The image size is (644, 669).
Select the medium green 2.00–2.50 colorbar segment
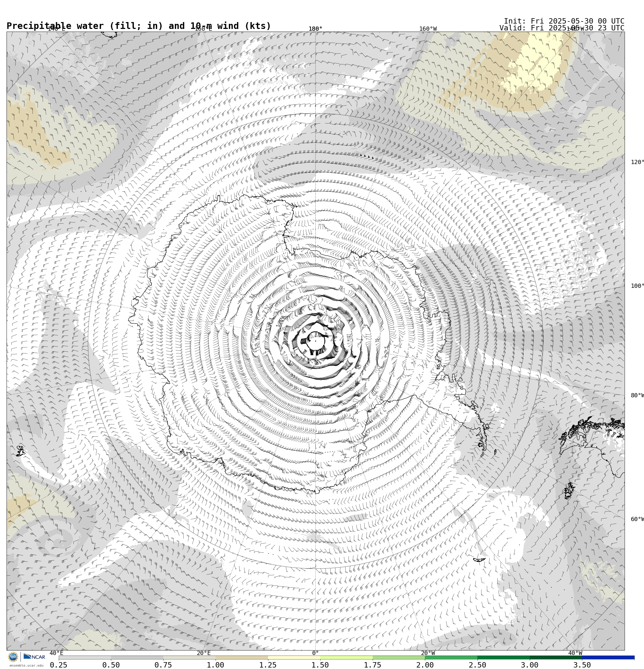(451, 657)
